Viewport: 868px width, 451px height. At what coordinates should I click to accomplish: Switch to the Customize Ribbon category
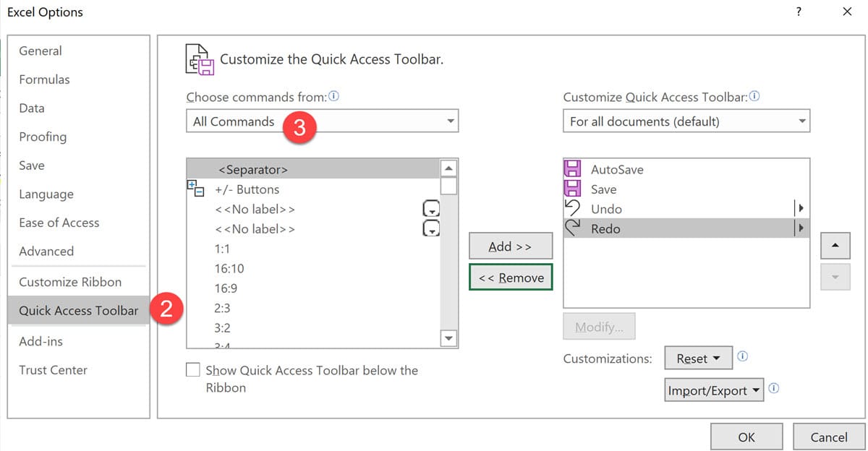click(70, 282)
